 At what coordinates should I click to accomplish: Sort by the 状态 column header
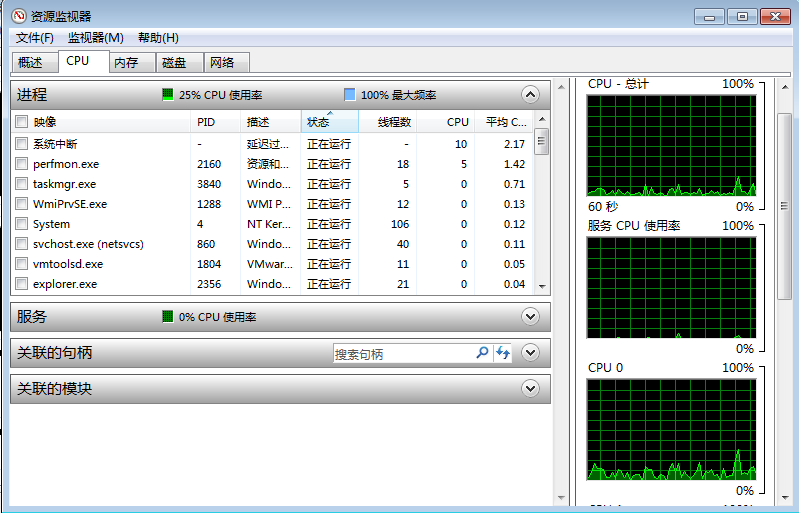coord(330,122)
